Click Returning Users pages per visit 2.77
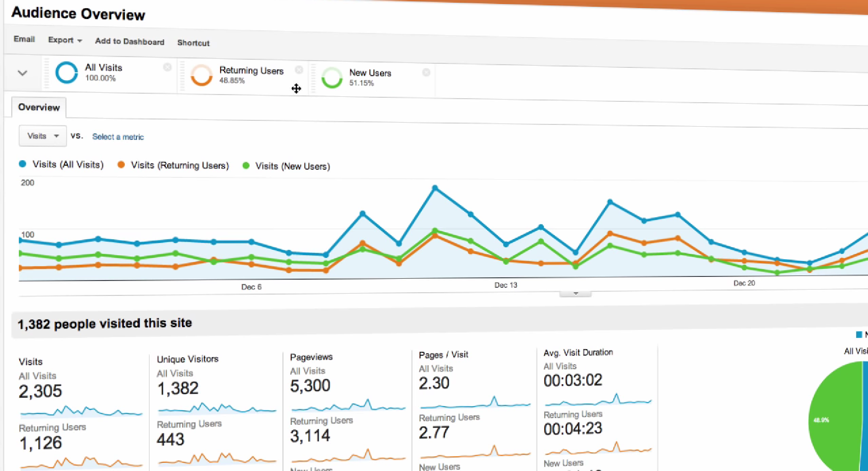The width and height of the screenshot is (868, 471). coord(434,433)
